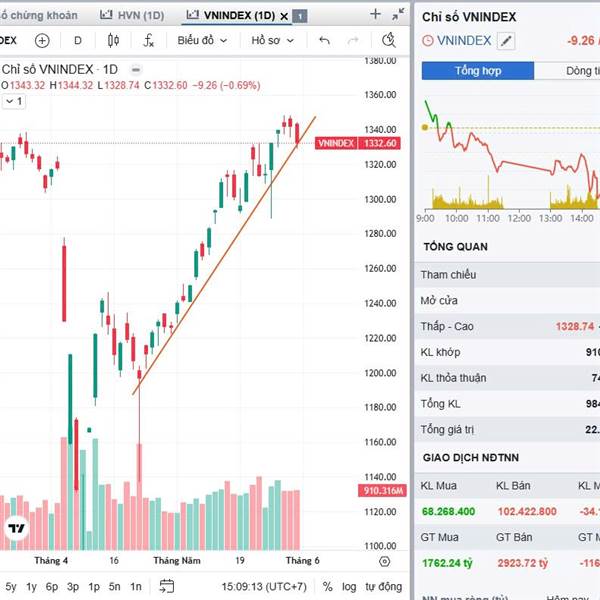The width and height of the screenshot is (600, 600).
Task: Open the Biểu đồ dropdown
Action: [202, 41]
